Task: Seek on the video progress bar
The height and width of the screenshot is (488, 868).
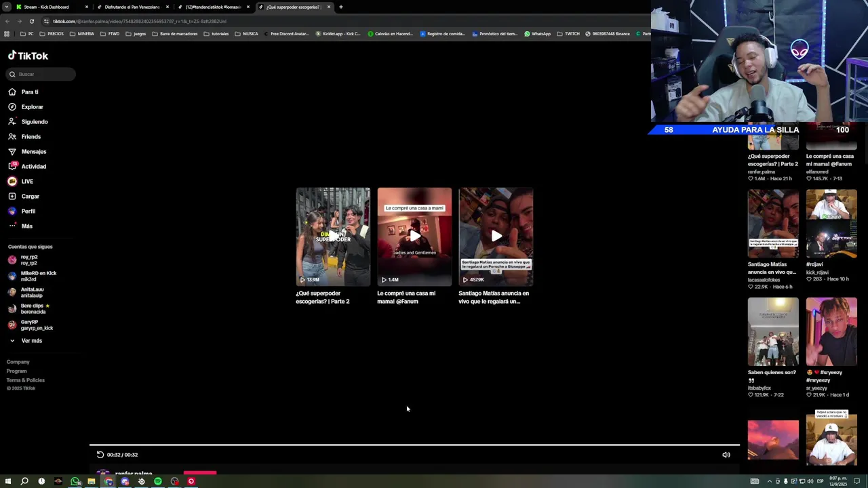Action: 414,445
